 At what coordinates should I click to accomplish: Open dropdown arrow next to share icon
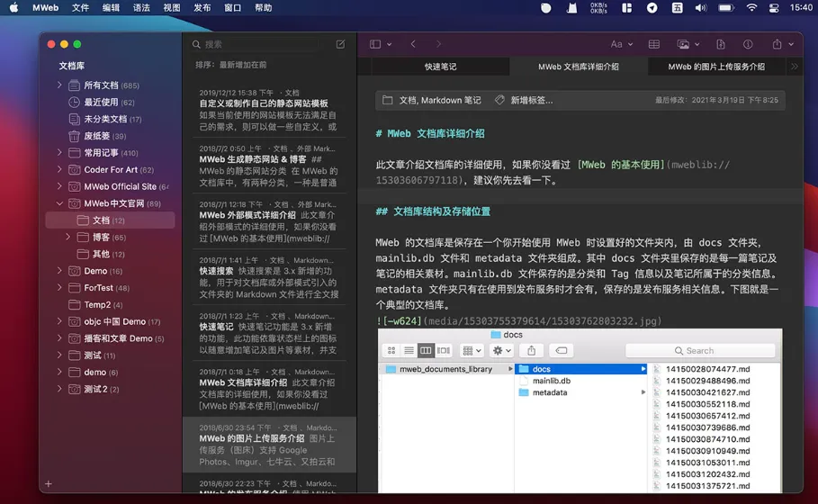tap(791, 44)
